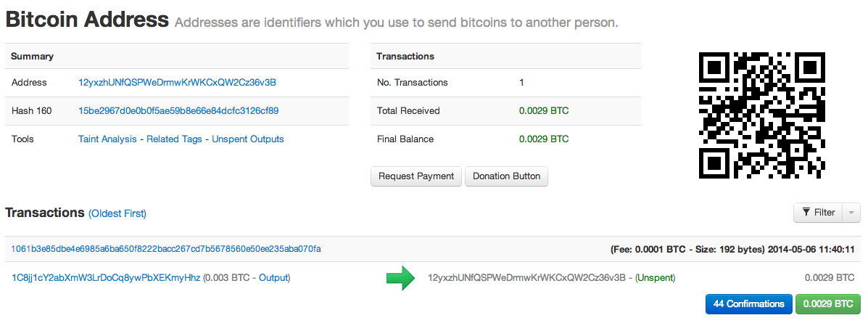The image size is (868, 323).
Task: Click the 44 Confirmations blue button
Action: pyautogui.click(x=748, y=304)
